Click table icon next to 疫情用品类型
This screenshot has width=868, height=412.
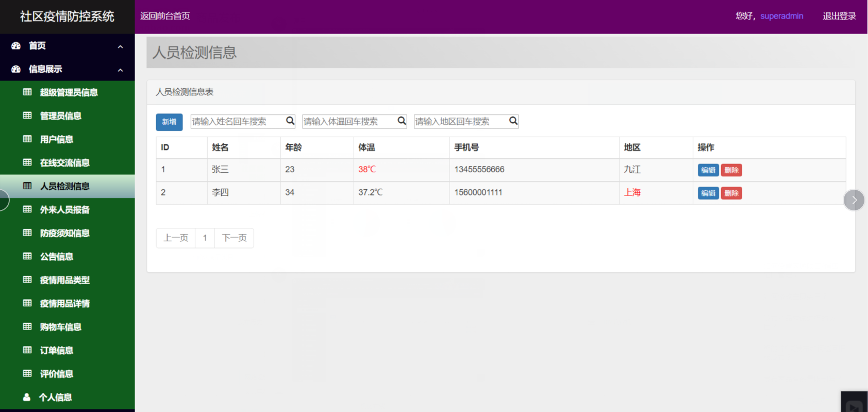27,280
